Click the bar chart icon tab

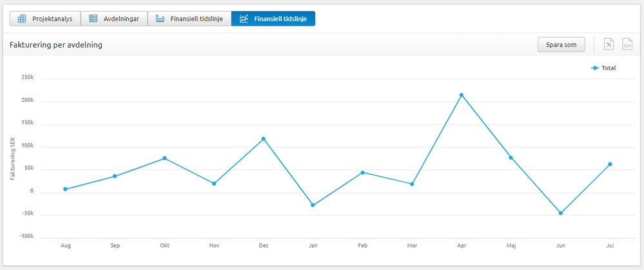point(160,19)
